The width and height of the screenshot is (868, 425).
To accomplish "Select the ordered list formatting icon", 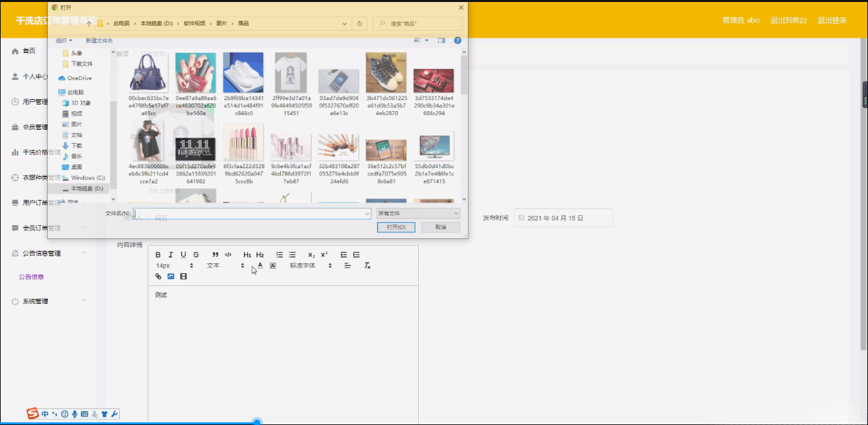I will pos(280,255).
